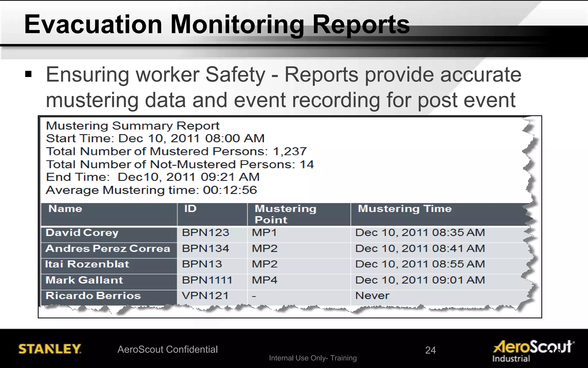Click ID cell VPN121
The width and height of the screenshot is (588, 368).
(212, 298)
